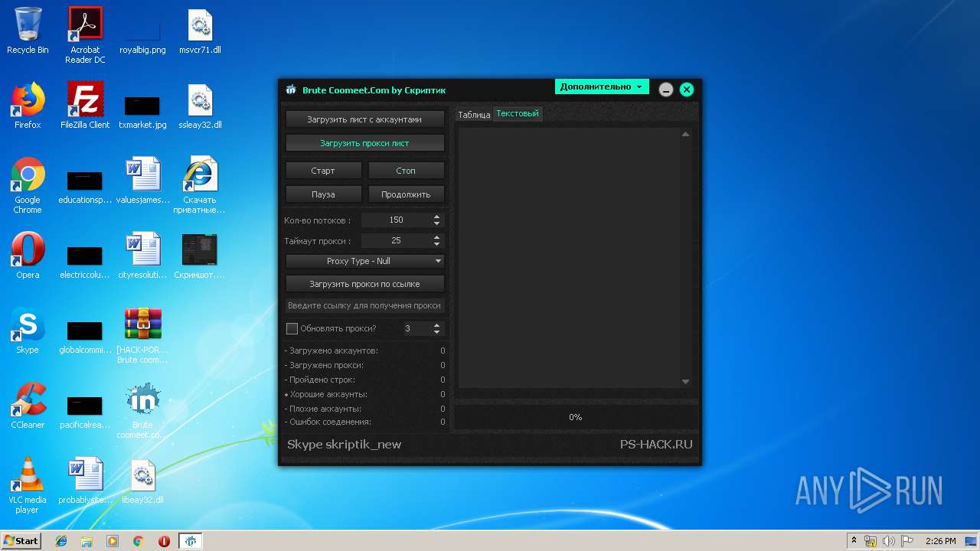
Task: Launch Firefox desktop shortcut
Action: pos(28,106)
